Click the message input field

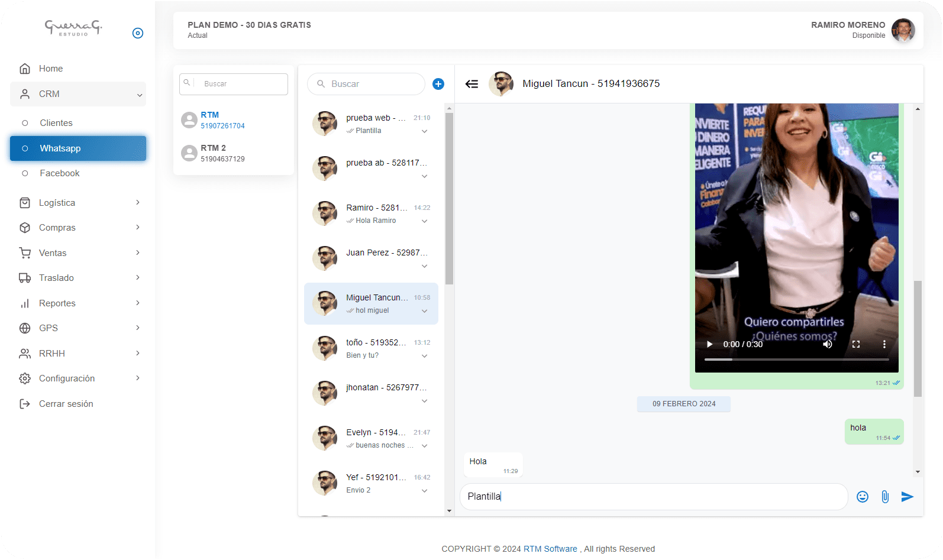[x=654, y=497]
